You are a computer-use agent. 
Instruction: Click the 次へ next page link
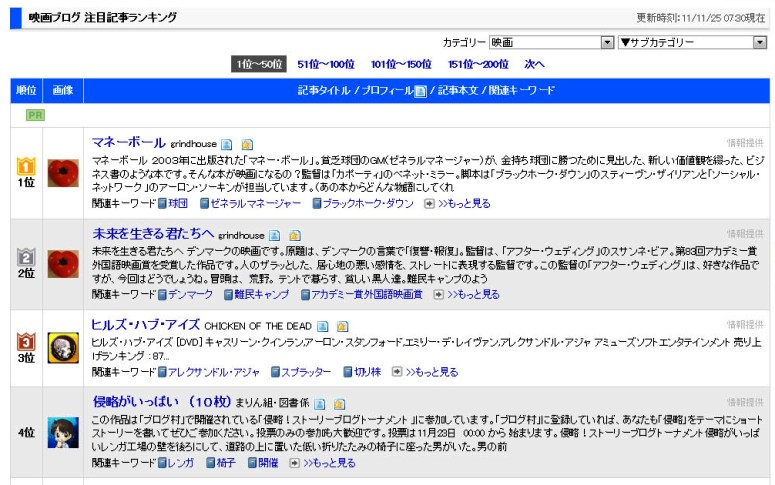coord(534,64)
